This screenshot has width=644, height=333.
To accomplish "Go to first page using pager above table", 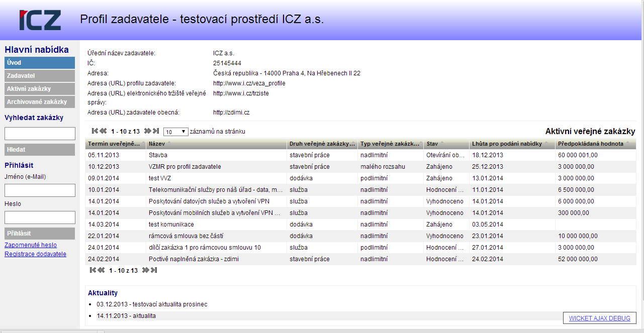I will point(95,131).
